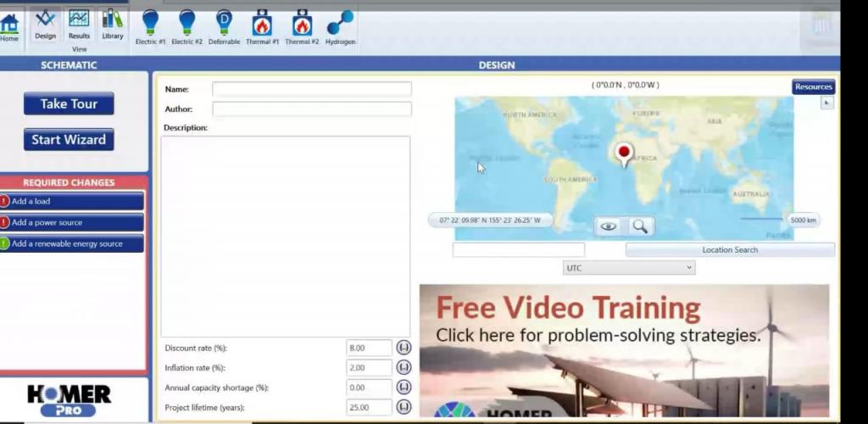Launch the Start Wizard button
This screenshot has height=424, width=868.
(x=69, y=140)
